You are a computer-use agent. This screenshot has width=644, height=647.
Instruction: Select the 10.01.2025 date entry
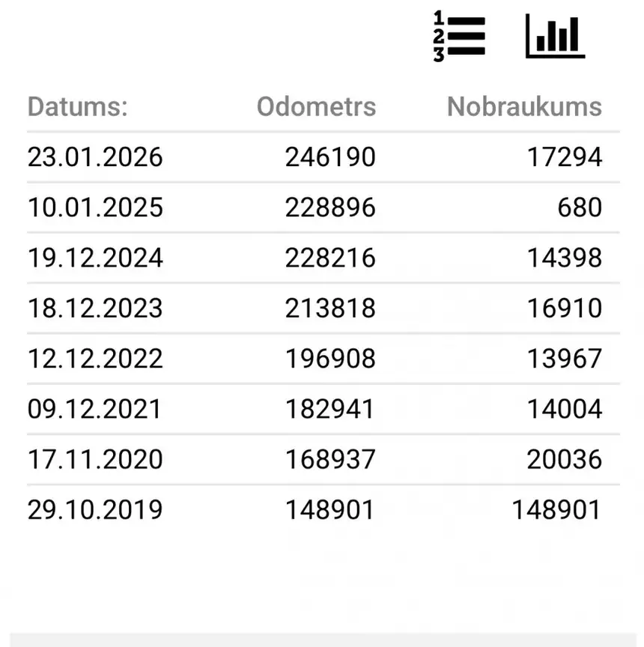pos(95,207)
